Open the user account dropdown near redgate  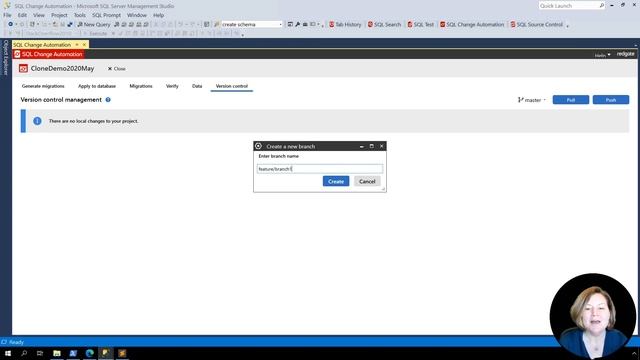(602, 55)
